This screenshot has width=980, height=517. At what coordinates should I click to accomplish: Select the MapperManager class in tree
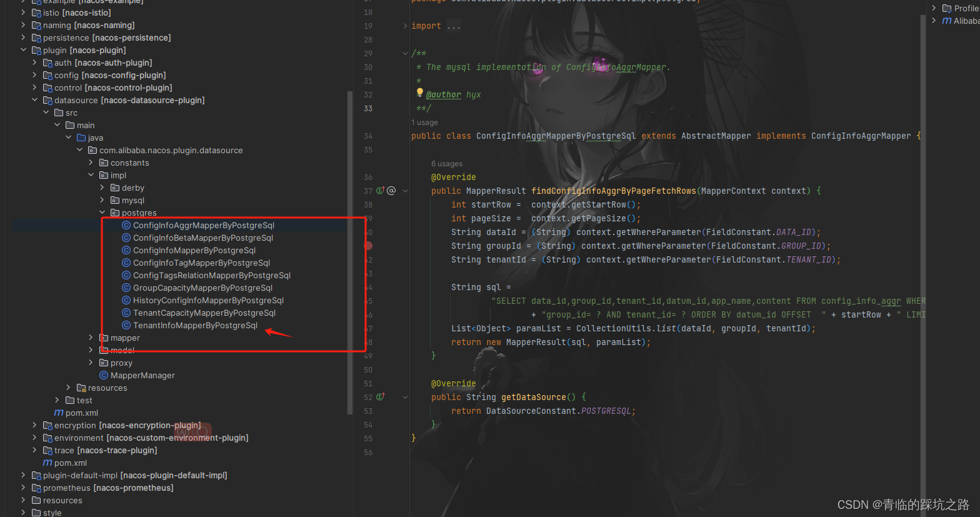click(142, 375)
